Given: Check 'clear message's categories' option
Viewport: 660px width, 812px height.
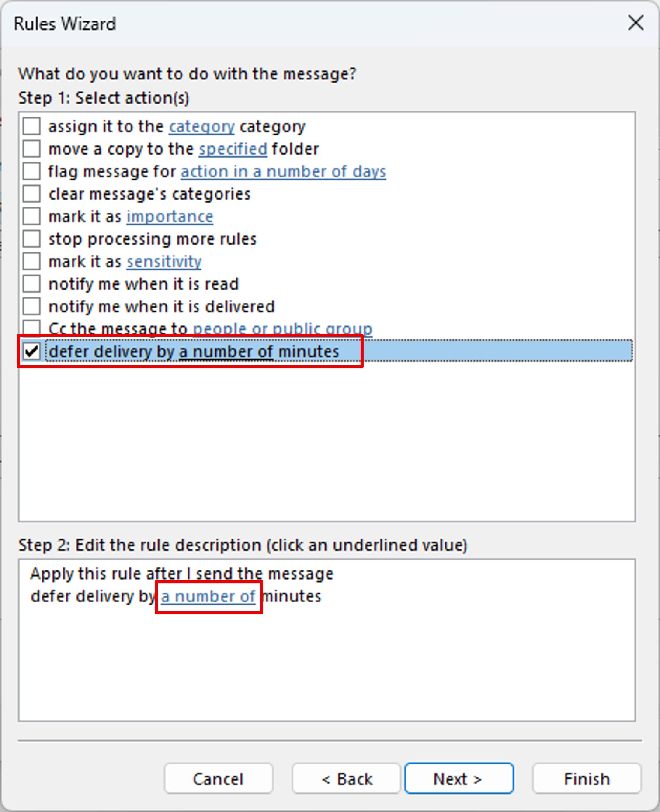Looking at the screenshot, I should pos(32,194).
